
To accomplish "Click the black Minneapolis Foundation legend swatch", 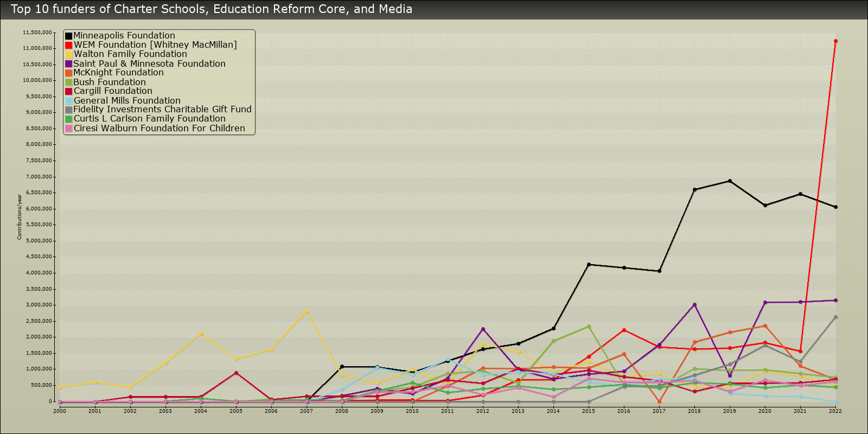I will point(69,36).
